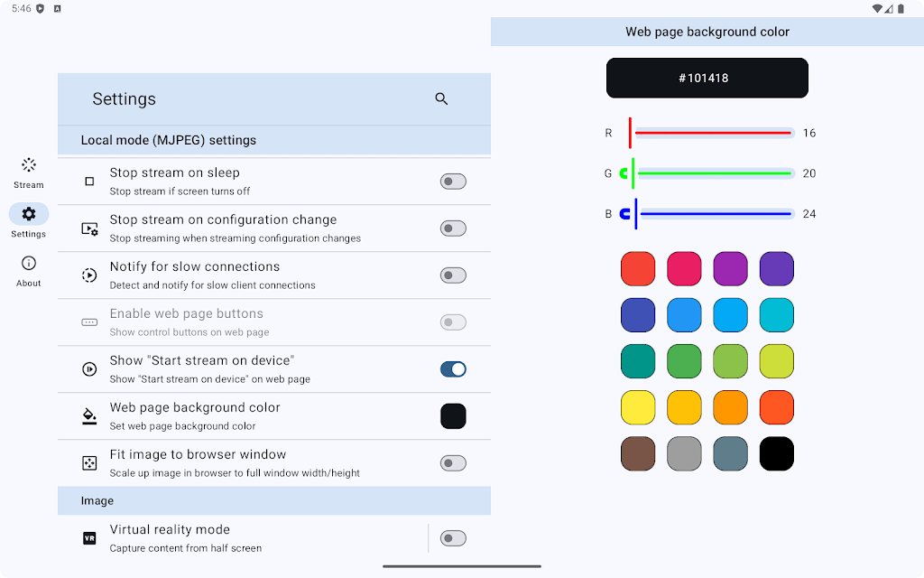Viewport: 924px width, 578px height.
Task: Click the paint bucket background color icon
Action: click(89, 416)
